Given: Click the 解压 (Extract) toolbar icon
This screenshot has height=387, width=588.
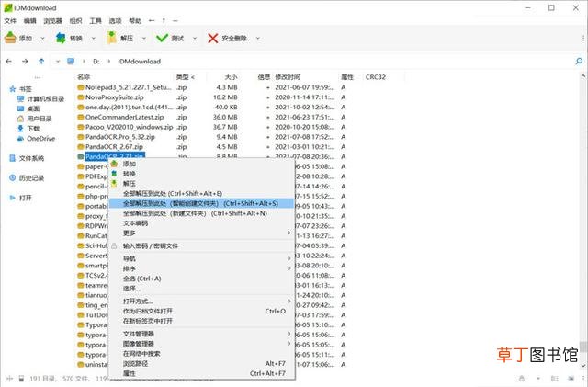Looking at the screenshot, I should coord(111,38).
